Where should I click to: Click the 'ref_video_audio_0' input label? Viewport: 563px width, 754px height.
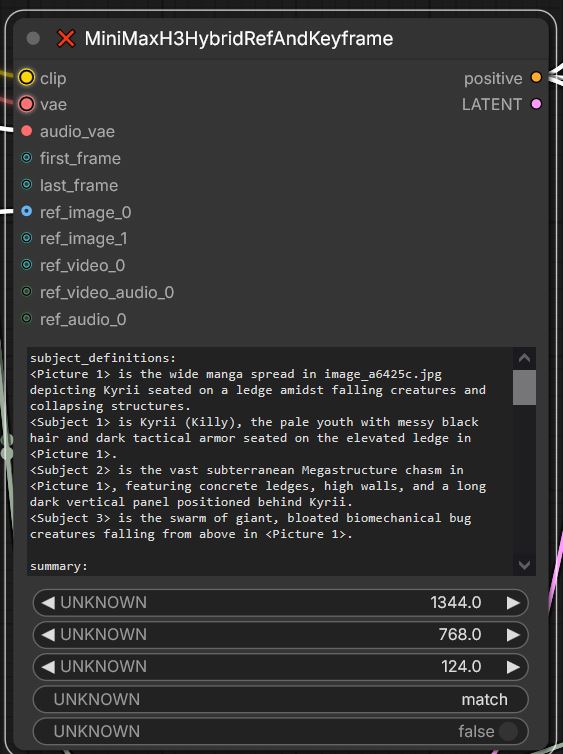[107, 292]
